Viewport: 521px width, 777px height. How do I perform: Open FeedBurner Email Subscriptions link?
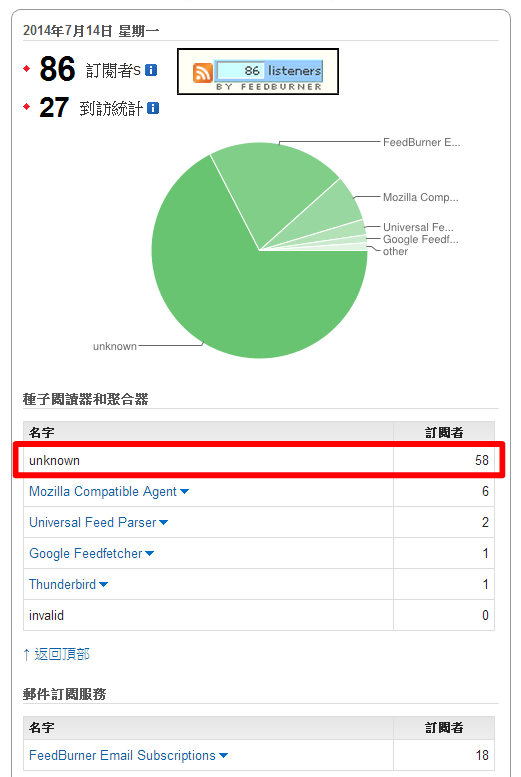point(122,756)
